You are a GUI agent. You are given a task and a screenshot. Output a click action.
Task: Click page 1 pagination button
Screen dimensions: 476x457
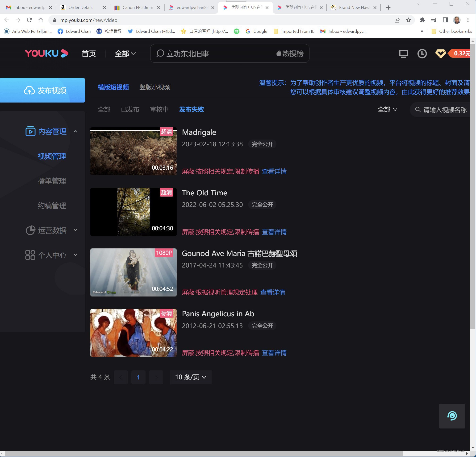[138, 377]
